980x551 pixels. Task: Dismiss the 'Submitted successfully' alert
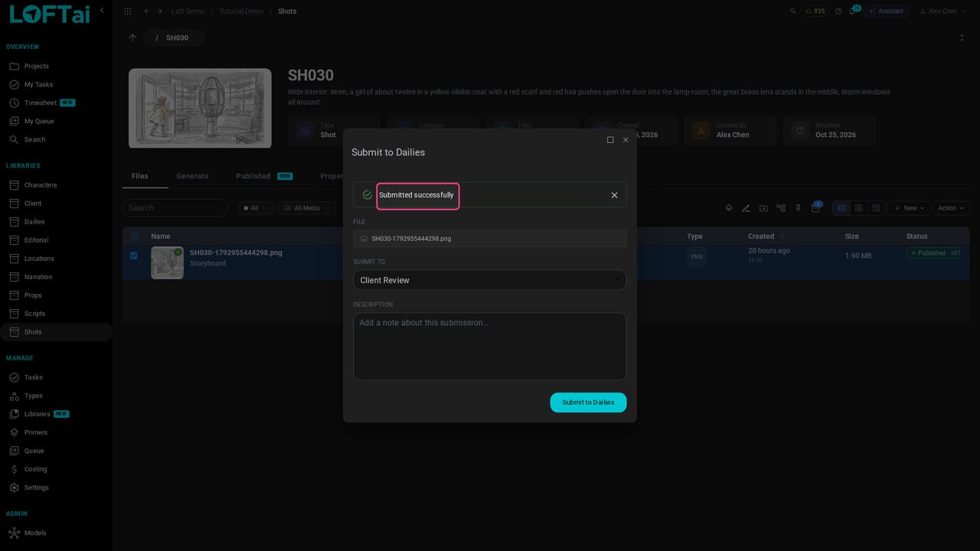click(x=614, y=195)
